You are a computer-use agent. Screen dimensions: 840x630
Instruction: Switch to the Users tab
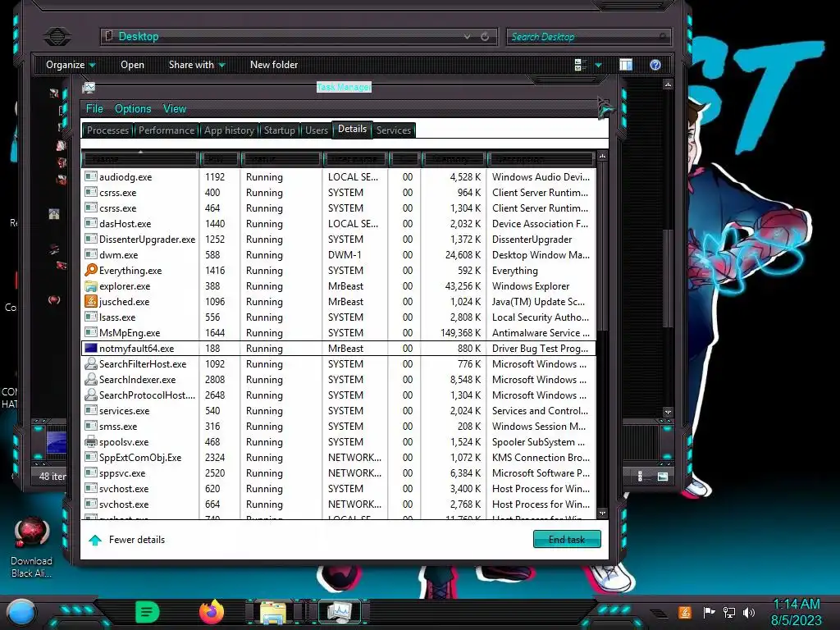(317, 130)
